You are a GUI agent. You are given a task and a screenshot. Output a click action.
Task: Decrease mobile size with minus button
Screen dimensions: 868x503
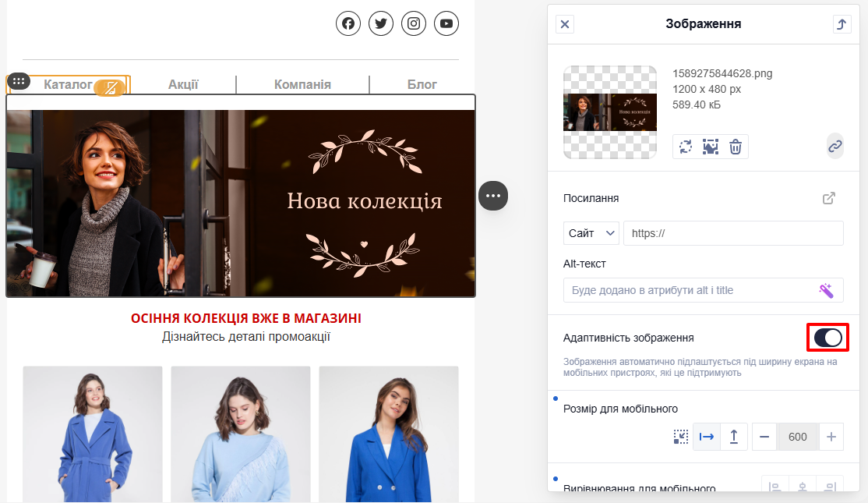tap(764, 437)
